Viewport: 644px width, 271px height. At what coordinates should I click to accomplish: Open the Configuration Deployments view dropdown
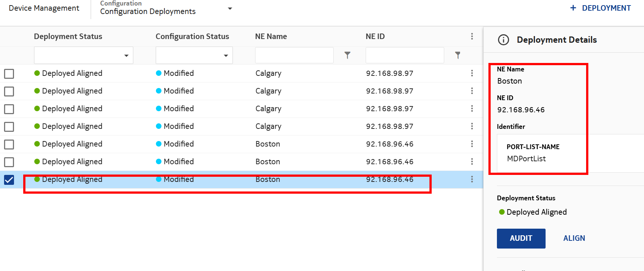click(x=230, y=8)
